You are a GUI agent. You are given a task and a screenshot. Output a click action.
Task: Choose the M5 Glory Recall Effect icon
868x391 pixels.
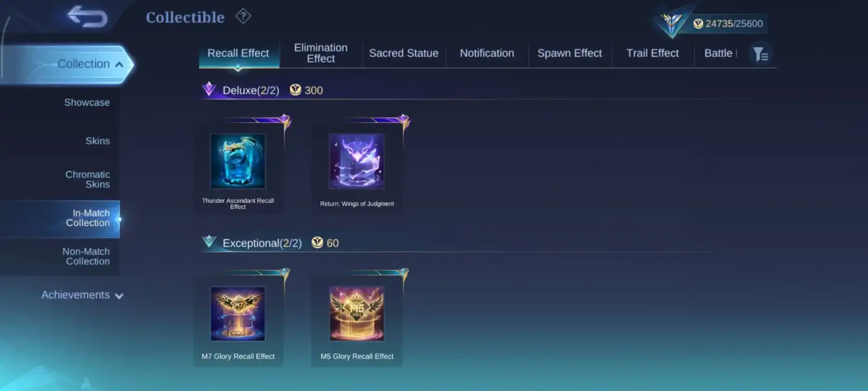click(x=356, y=314)
